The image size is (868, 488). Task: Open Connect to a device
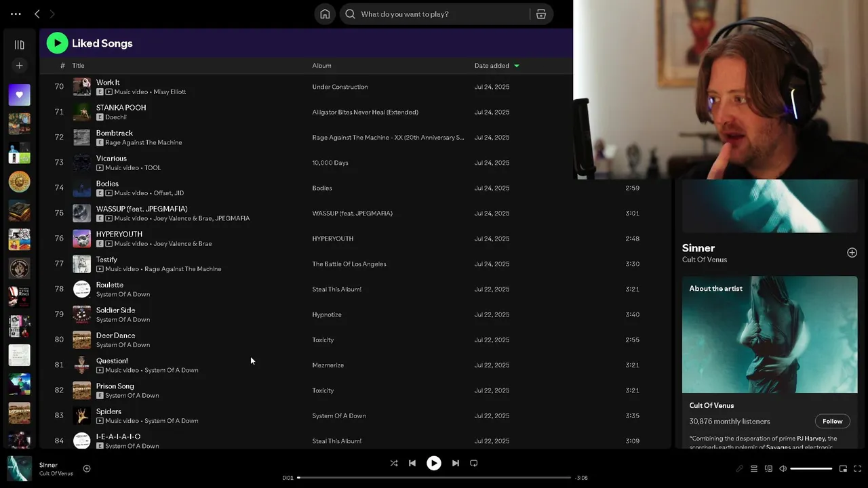pyautogui.click(x=768, y=468)
